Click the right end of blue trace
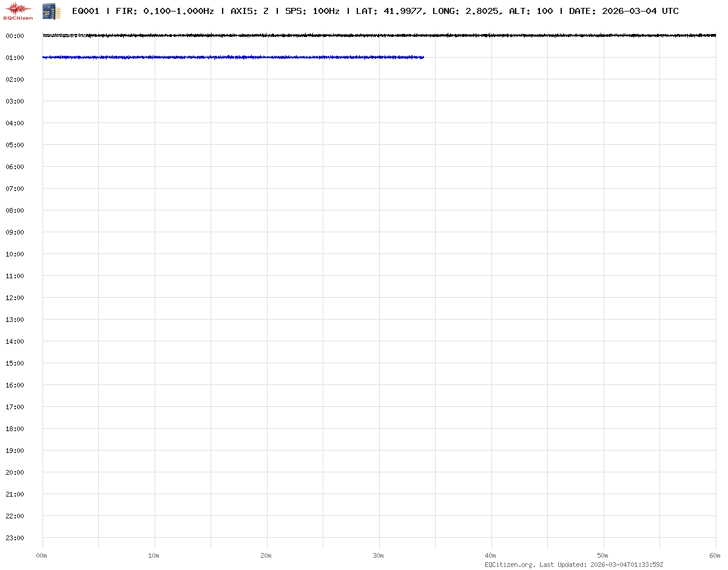This screenshot has width=728, height=570. (x=422, y=57)
